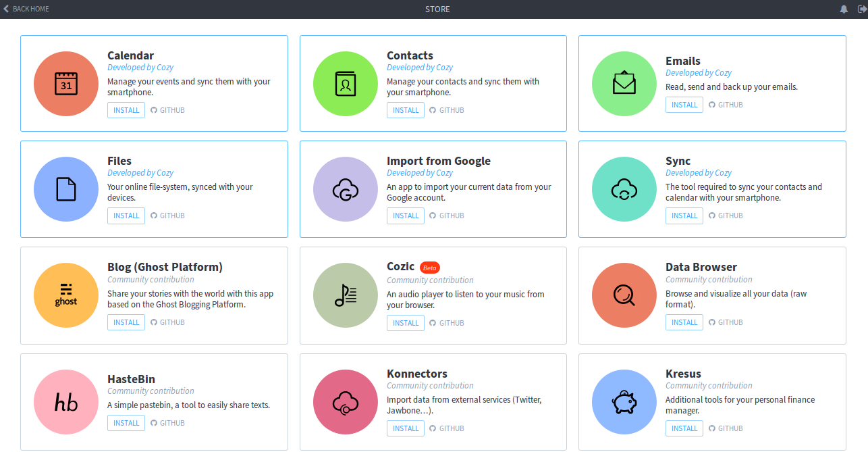Open Emails' GitHub link
The width and height of the screenshot is (868, 452).
coord(726,105)
